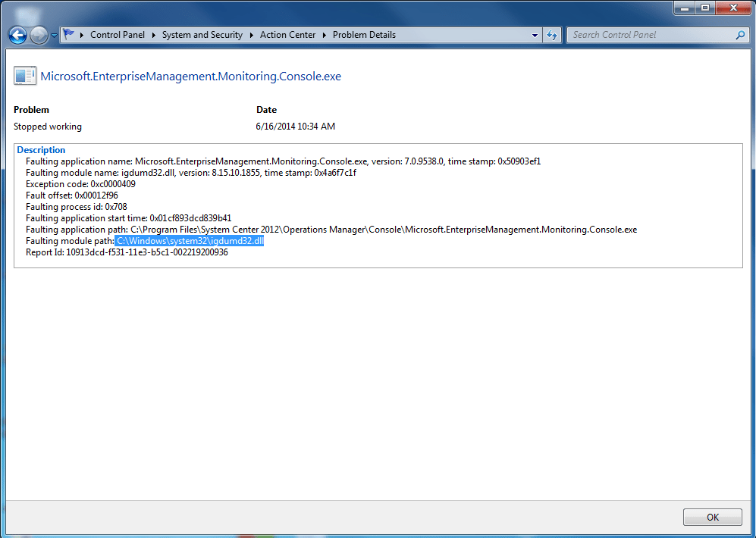
Task: Select Problem Details breadcrumb
Action: point(364,35)
